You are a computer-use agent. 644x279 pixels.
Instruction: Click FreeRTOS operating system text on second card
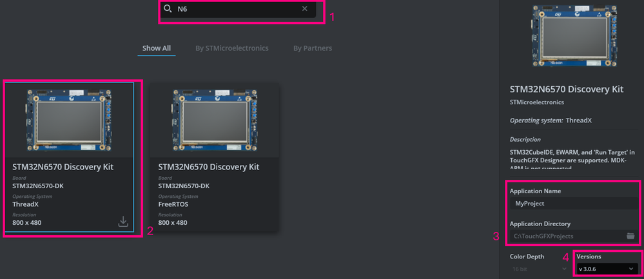[x=173, y=204]
